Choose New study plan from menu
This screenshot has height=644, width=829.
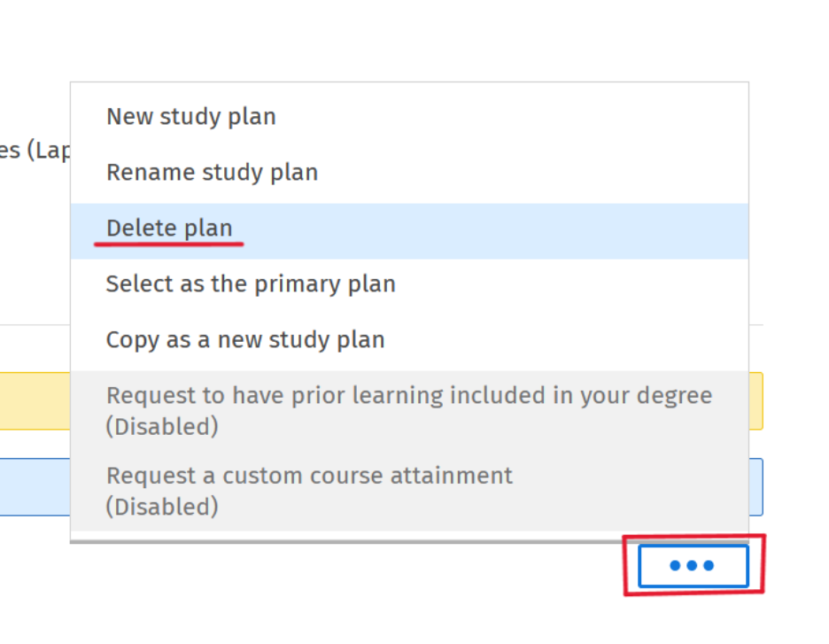(409, 116)
